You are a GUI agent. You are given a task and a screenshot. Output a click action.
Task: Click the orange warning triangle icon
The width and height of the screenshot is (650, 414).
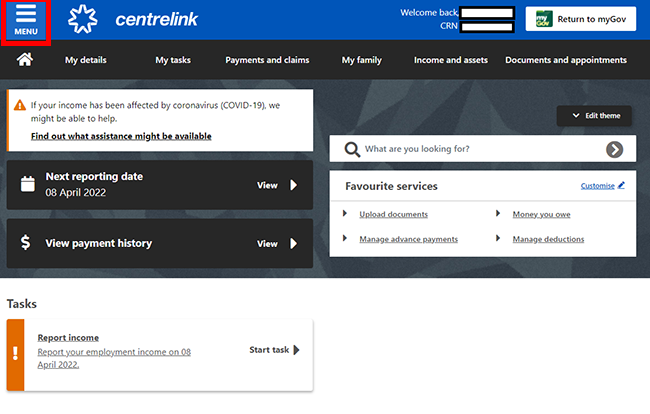pyautogui.click(x=19, y=105)
